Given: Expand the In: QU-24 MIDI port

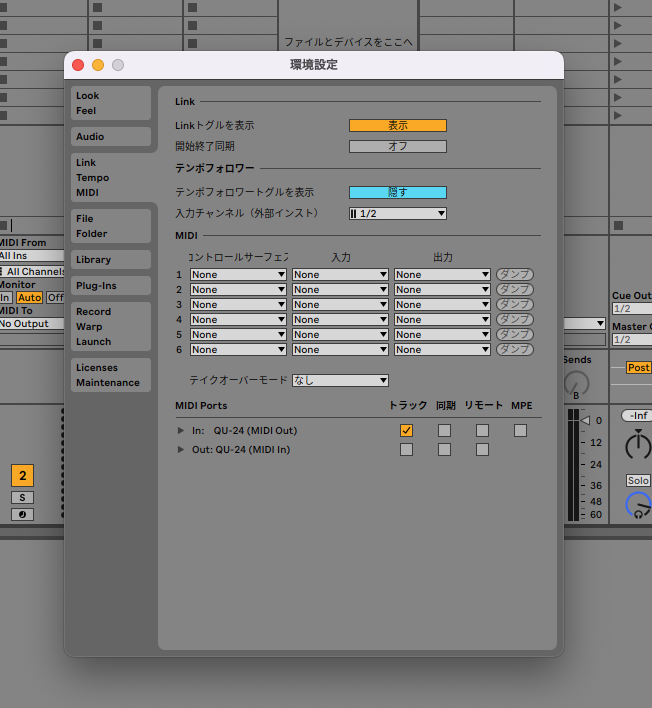Looking at the screenshot, I should tap(181, 431).
